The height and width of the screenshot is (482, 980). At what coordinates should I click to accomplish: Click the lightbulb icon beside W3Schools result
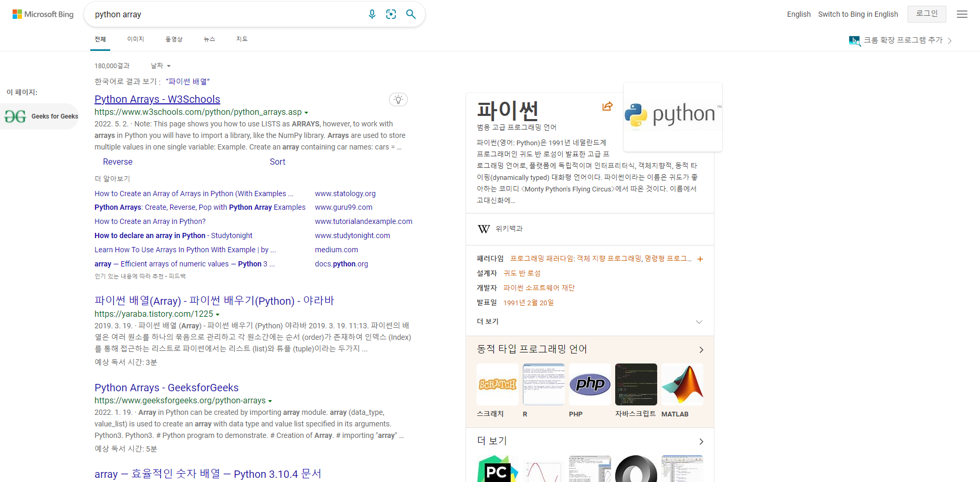398,100
